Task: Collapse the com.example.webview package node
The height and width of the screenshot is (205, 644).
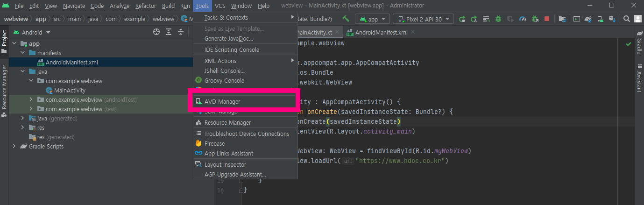Action: coord(31,81)
